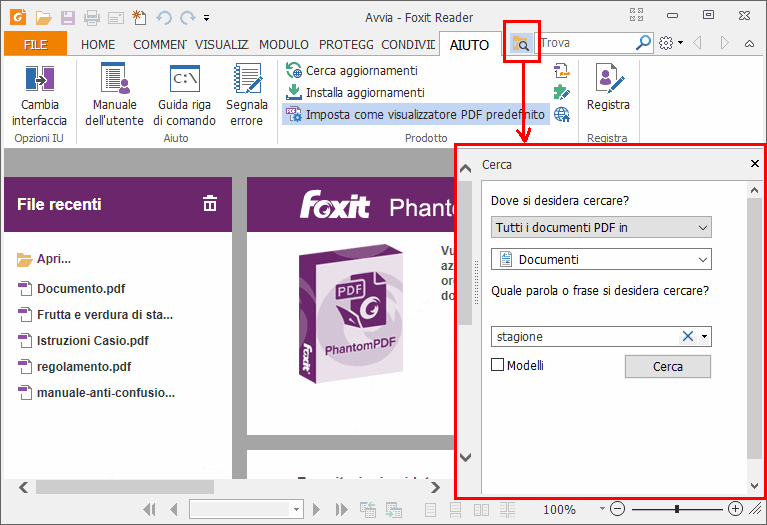
Task: Open regolamento.pdf recent file
Action: point(74,366)
